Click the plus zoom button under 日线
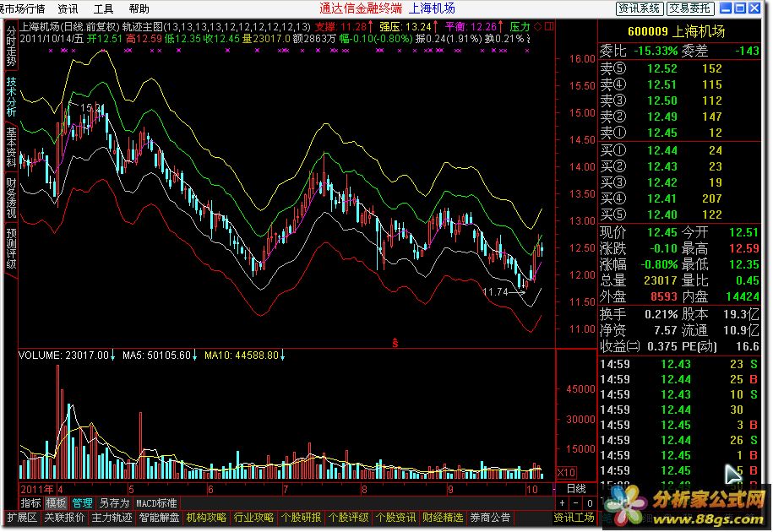The width and height of the screenshot is (773, 532). [563, 503]
